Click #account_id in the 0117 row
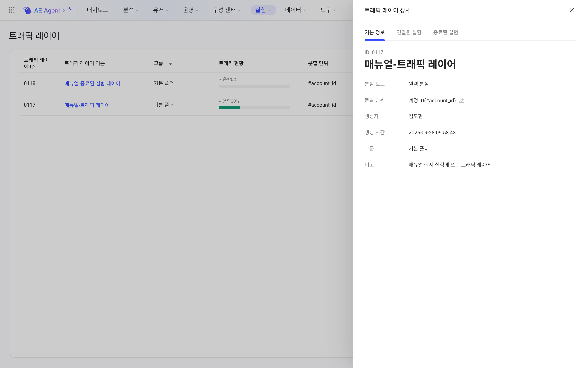 pyautogui.click(x=322, y=105)
